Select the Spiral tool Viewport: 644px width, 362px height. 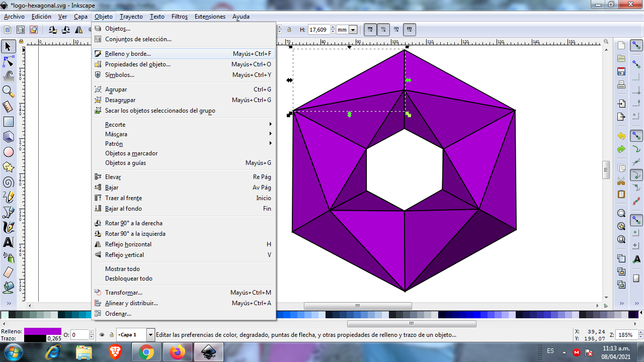click(x=8, y=182)
